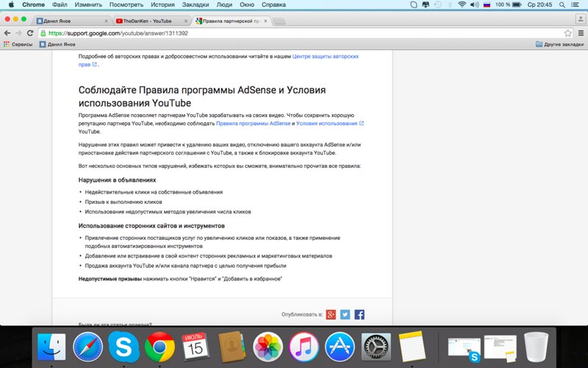
Task: Restore the minimized Notes window thumbnail
Action: click(501, 348)
